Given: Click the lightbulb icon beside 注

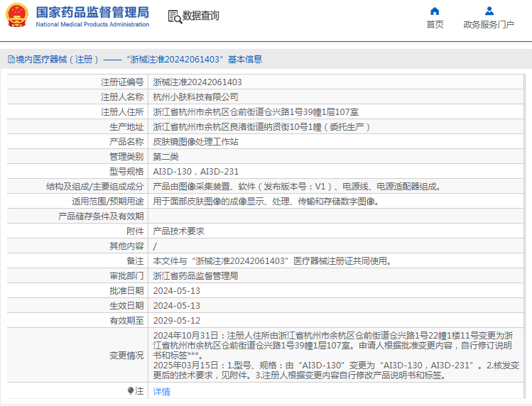Looking at the screenshot, I should coord(131,390).
